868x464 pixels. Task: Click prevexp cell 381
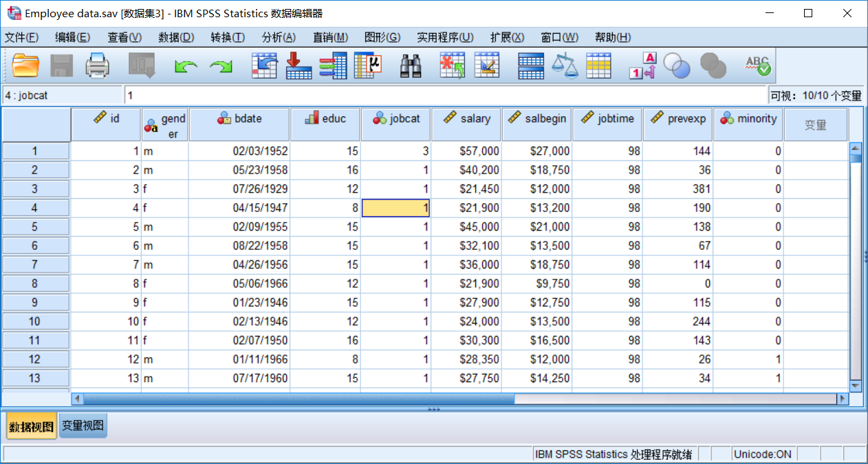678,189
